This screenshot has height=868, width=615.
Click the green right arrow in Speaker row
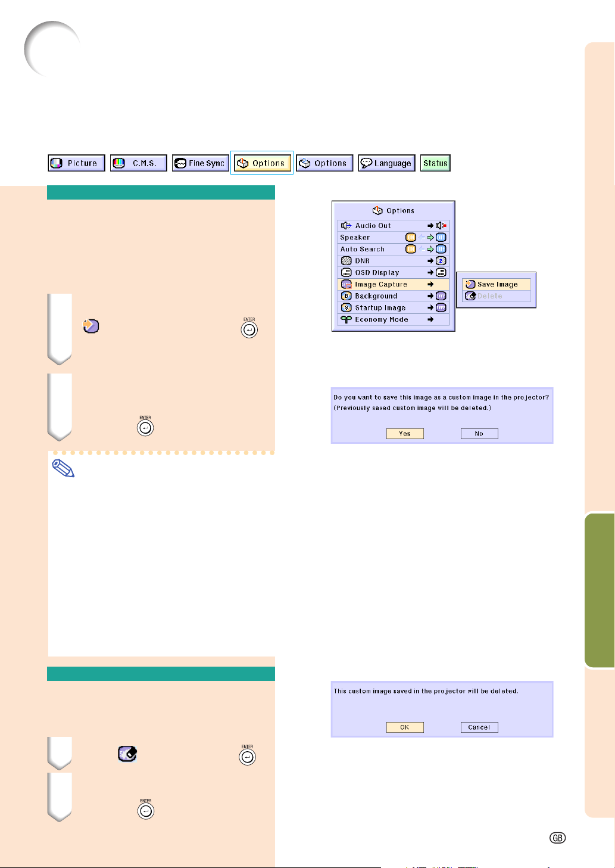point(431,238)
